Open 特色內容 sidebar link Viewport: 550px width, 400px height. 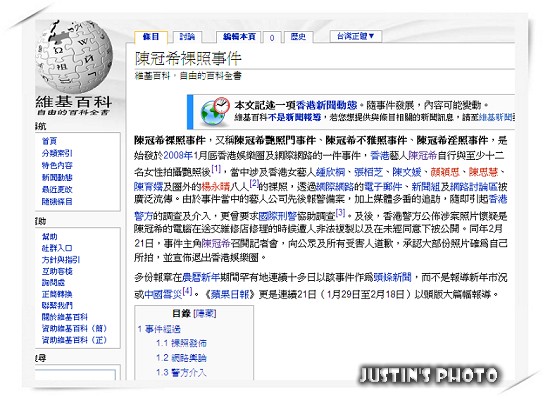(x=57, y=165)
